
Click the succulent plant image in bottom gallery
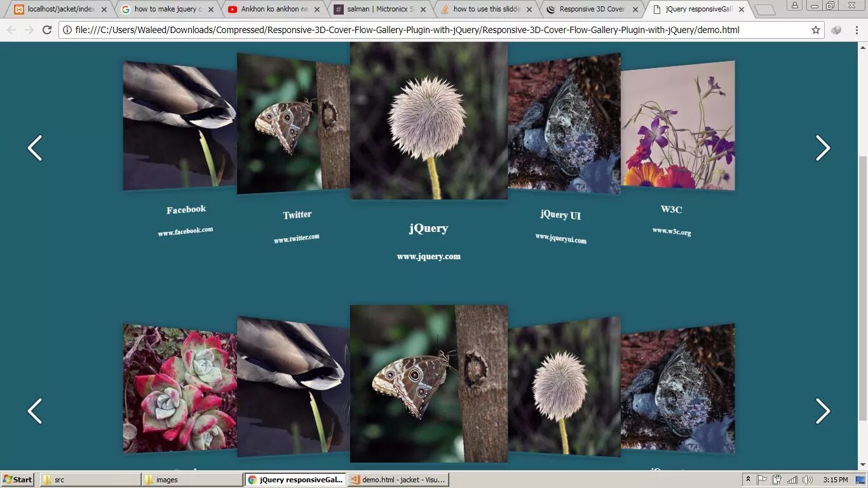(x=180, y=389)
